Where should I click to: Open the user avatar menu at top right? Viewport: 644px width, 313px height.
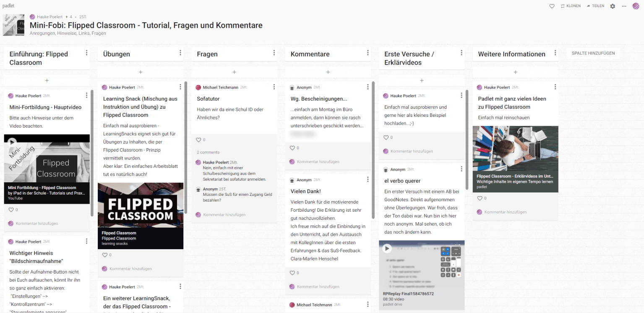point(637,6)
